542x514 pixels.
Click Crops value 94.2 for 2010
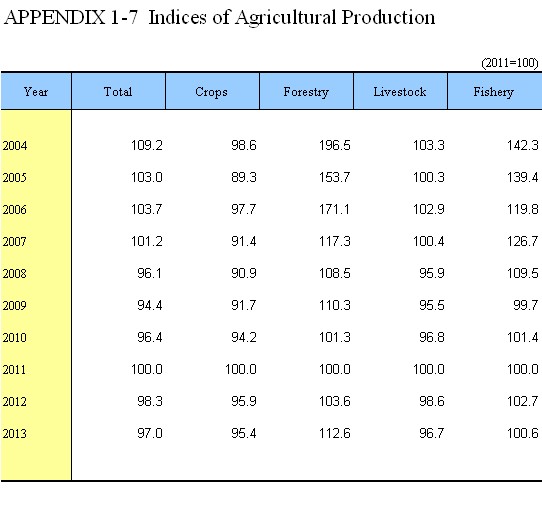pos(244,337)
